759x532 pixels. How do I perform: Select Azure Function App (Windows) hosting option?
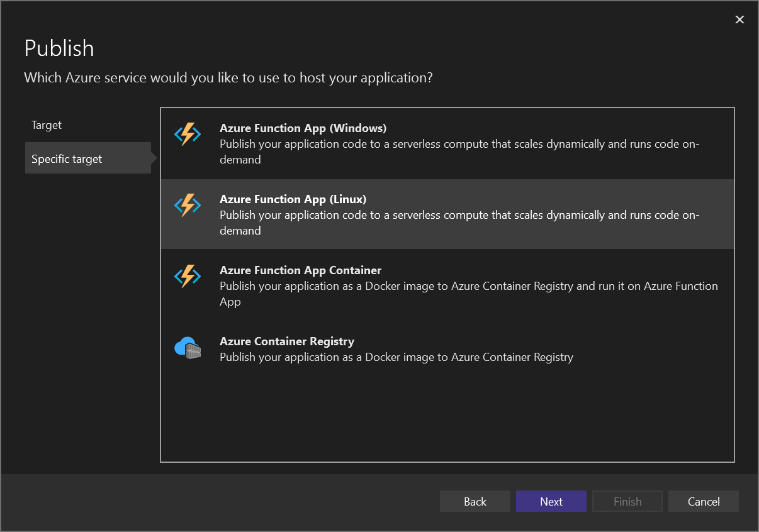447,143
